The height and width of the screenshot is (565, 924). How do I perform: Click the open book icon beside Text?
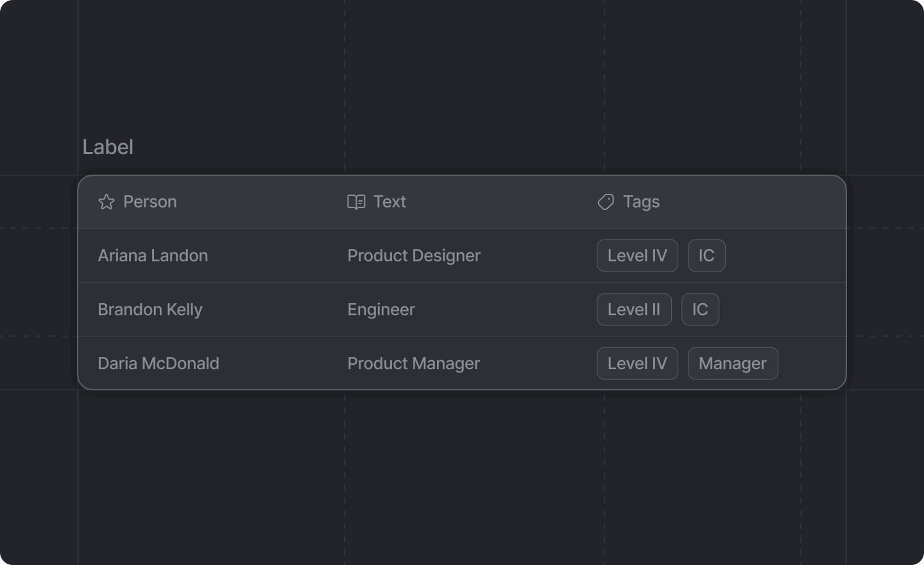(356, 202)
